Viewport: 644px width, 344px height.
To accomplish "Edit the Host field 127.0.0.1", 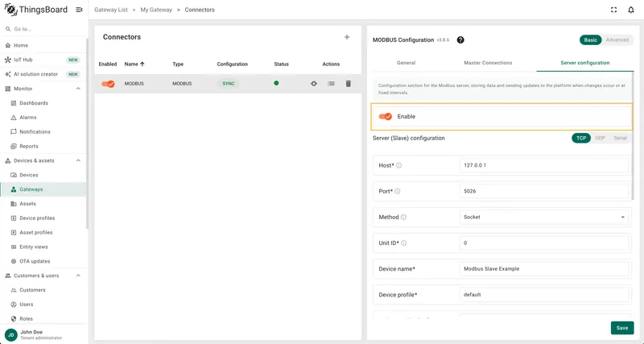I will click(x=544, y=165).
